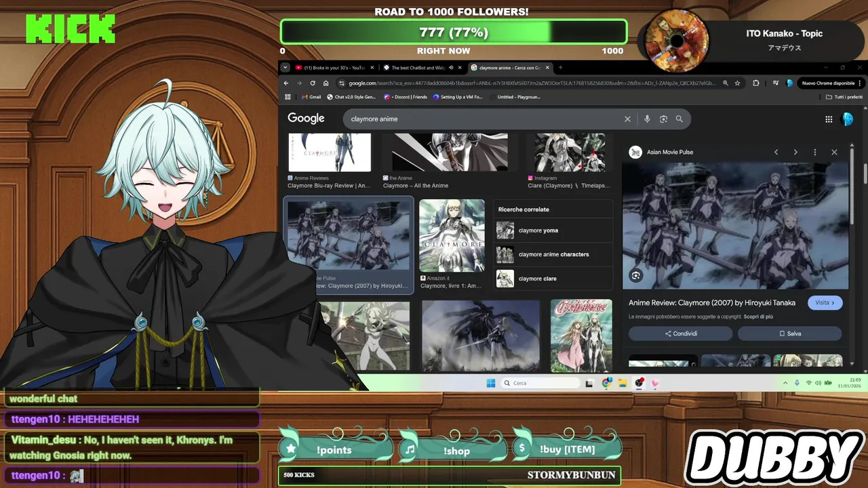Reload the Google results page
The image size is (868, 488).
click(313, 83)
